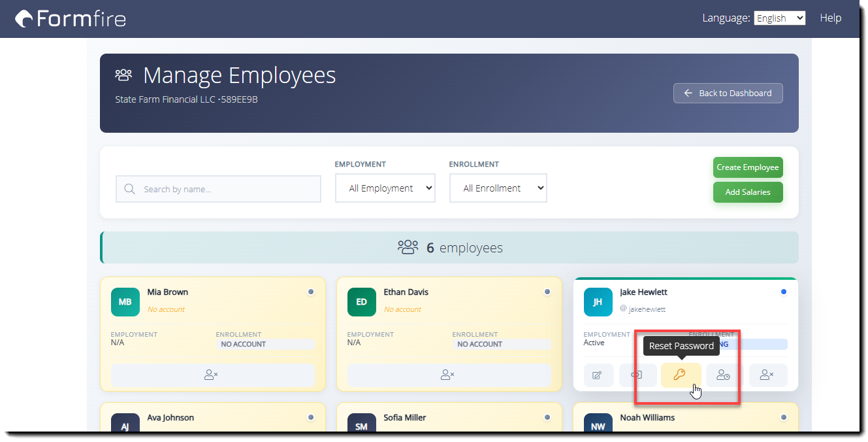Click Reset Password key icon for Jake Hewlett
This screenshot has height=442, width=868.
coord(681,375)
